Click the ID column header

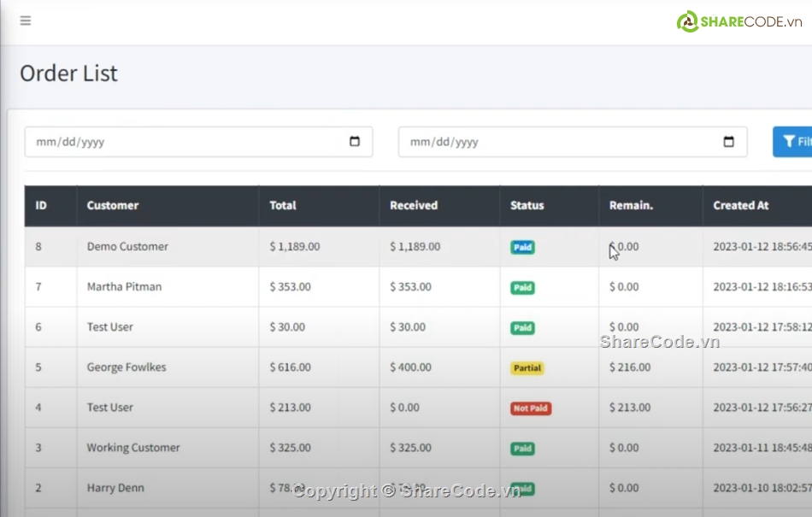pos(41,205)
